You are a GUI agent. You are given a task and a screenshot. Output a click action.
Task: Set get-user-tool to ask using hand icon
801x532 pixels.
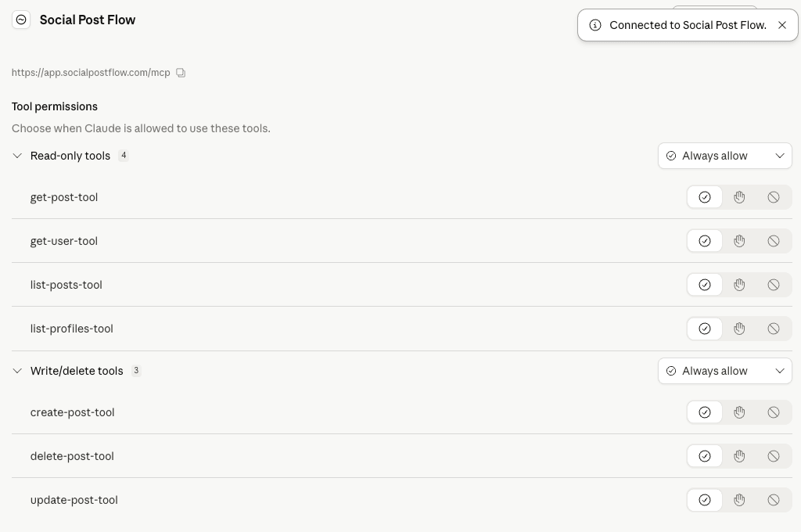point(739,241)
